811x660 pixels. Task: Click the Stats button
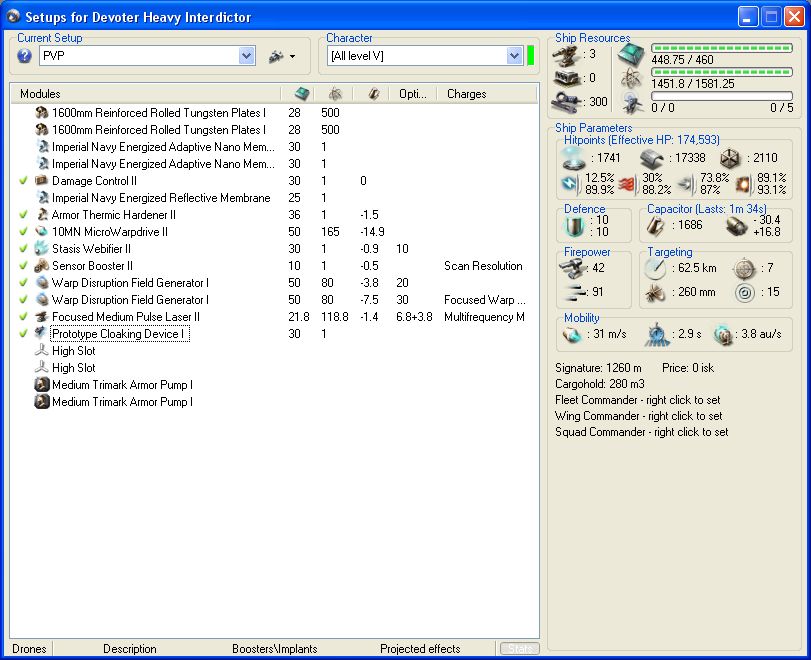(518, 649)
